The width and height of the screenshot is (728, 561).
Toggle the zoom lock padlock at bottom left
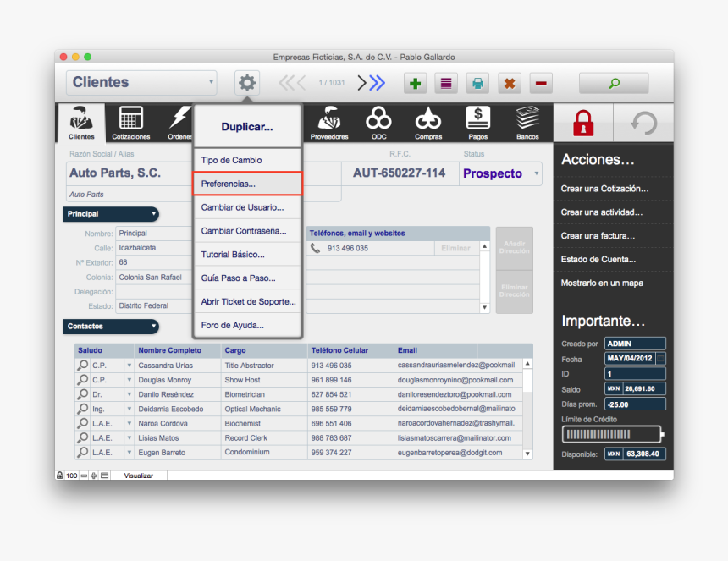[x=58, y=475]
